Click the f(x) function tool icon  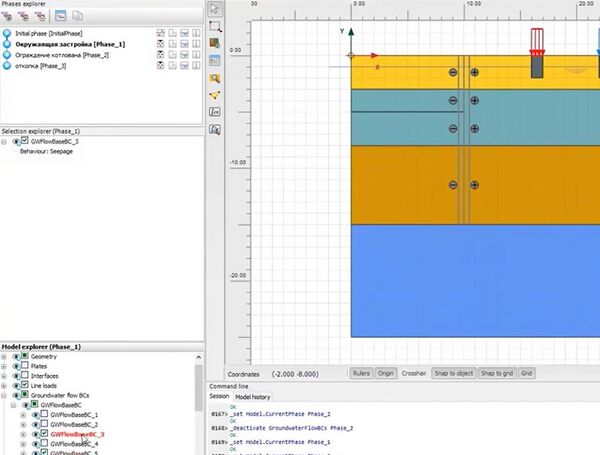pos(215,112)
